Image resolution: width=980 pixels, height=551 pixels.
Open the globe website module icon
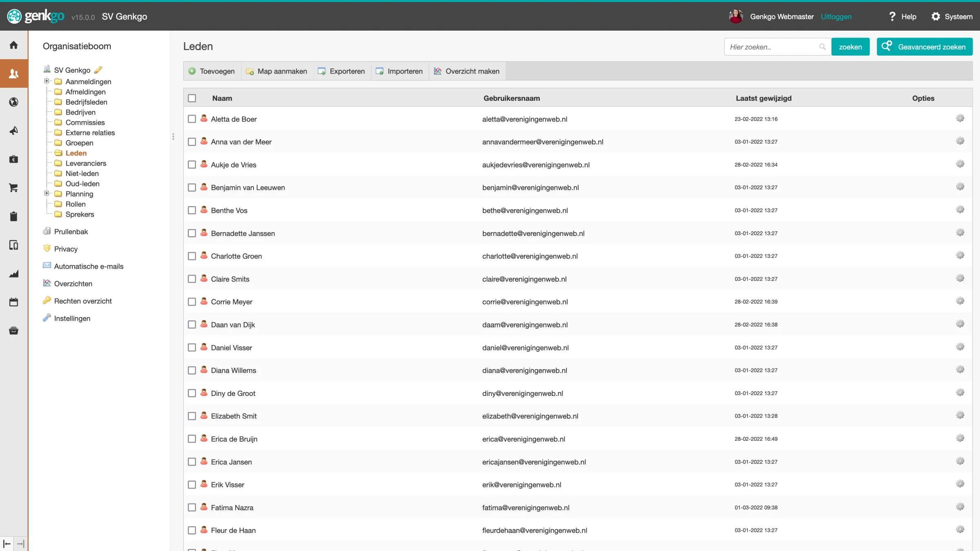point(13,102)
